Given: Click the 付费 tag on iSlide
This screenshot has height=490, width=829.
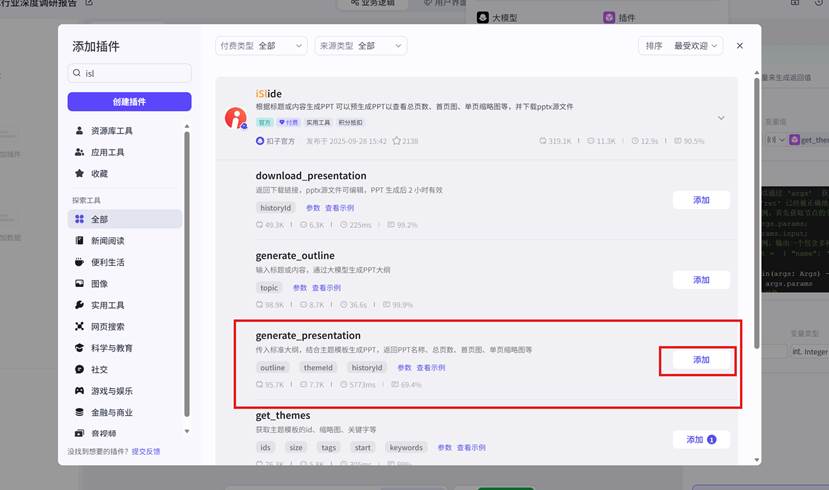Looking at the screenshot, I should point(289,123).
